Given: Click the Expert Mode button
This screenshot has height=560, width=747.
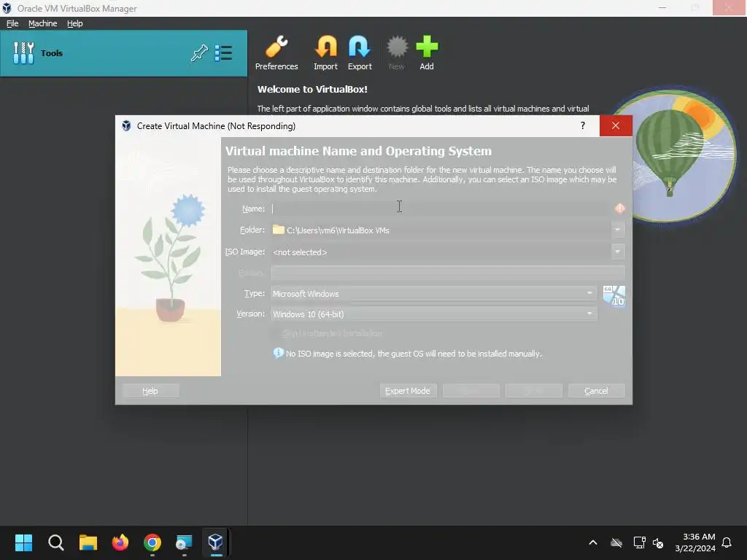Looking at the screenshot, I should tap(408, 391).
